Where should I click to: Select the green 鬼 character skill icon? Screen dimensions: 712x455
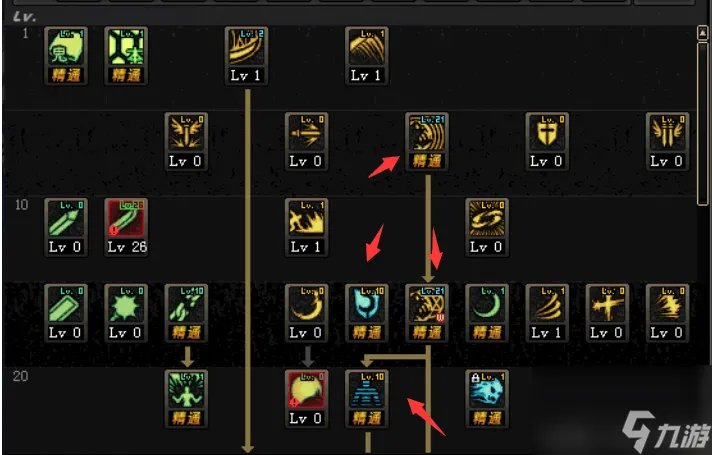66,55
